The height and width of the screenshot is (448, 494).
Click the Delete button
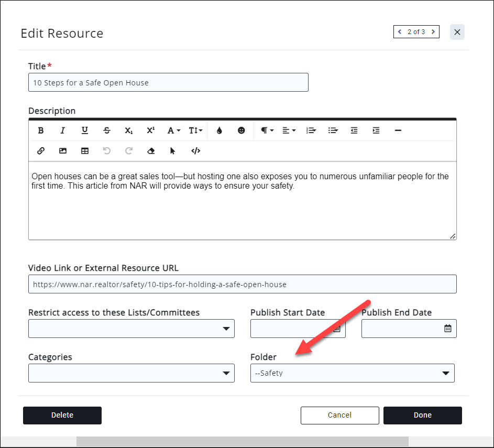click(x=62, y=415)
